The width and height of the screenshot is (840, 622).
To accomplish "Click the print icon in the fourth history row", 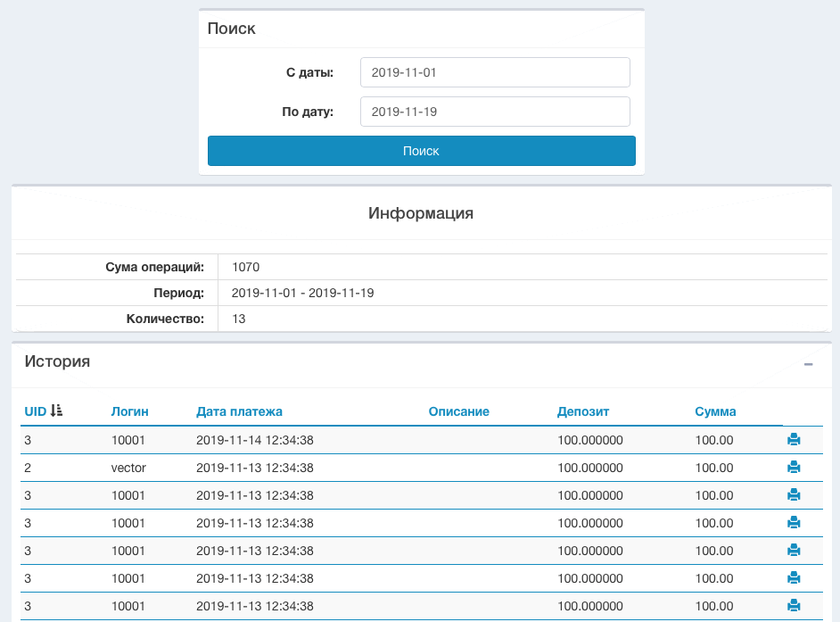I will 794,523.
